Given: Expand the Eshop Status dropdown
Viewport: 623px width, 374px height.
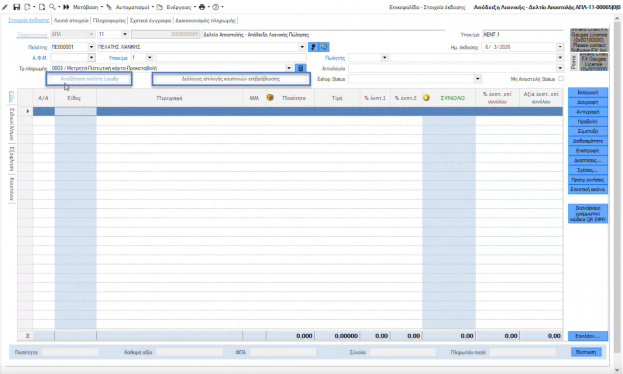Looking at the screenshot, I should click(x=478, y=79).
